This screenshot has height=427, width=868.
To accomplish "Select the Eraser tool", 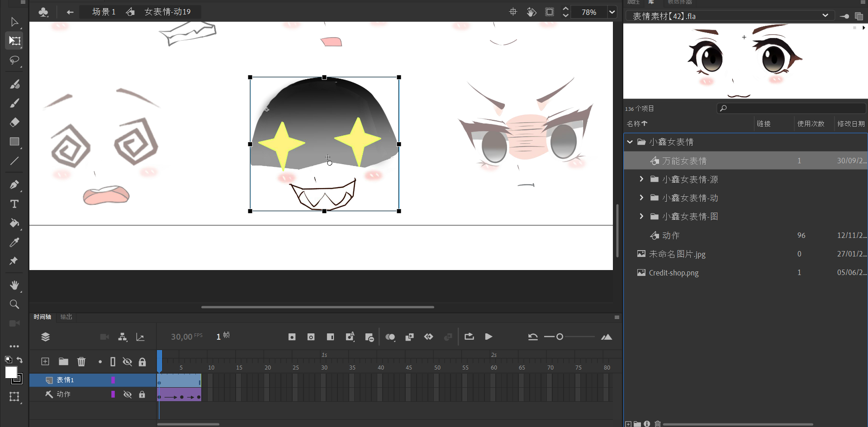I will [x=14, y=123].
